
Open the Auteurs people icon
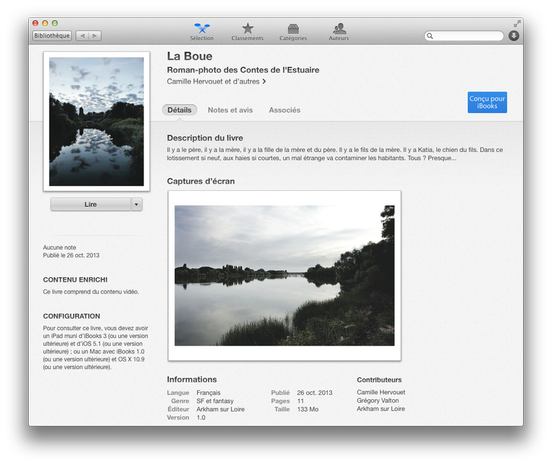(x=339, y=28)
